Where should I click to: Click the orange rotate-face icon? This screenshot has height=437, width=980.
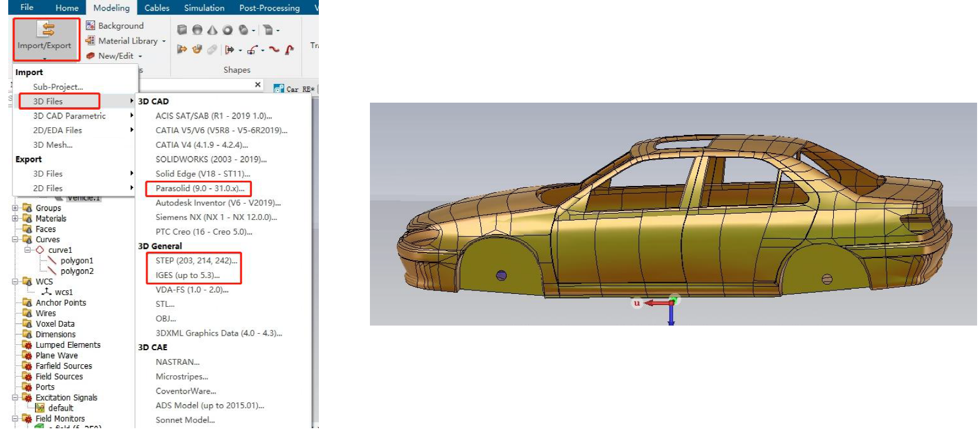coord(197,50)
